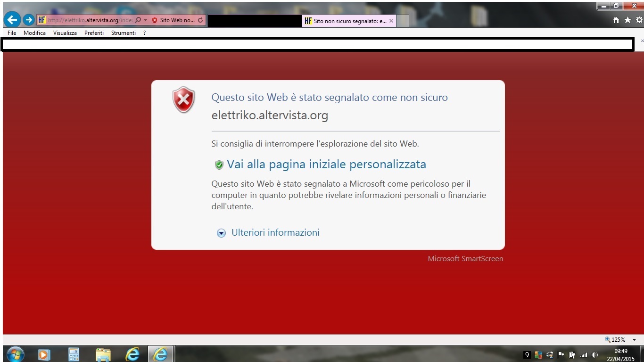Image resolution: width=644 pixels, height=362 pixels.
Task: Open the '?' help menu
Action: pos(145,33)
